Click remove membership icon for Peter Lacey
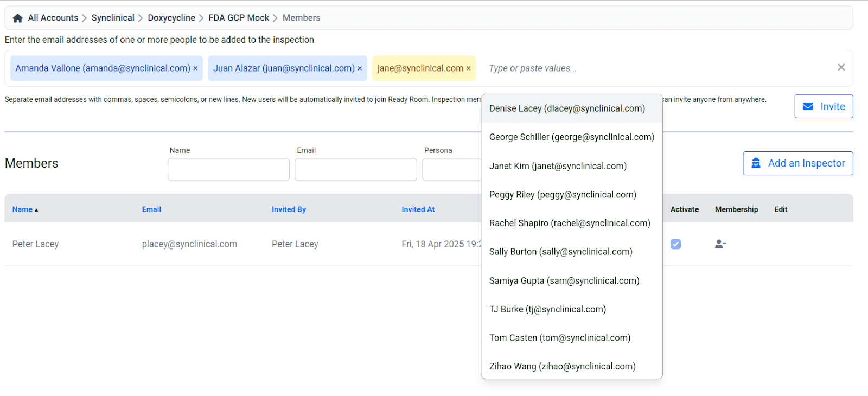 click(x=720, y=244)
